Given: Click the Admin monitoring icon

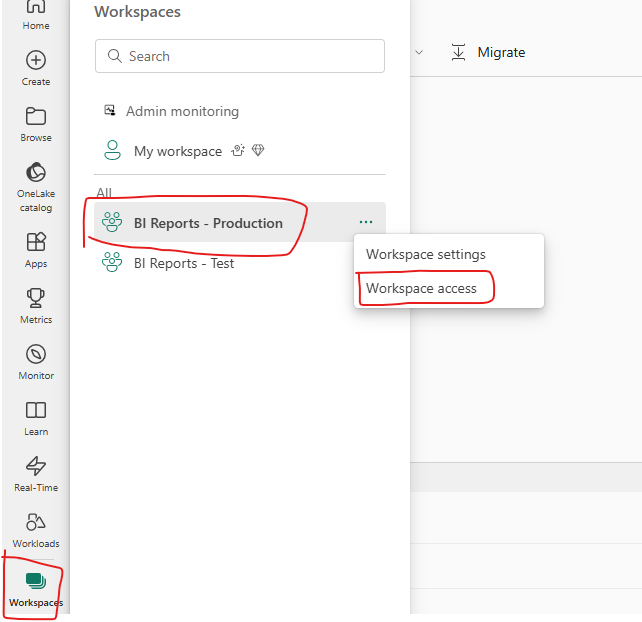Looking at the screenshot, I should [x=110, y=110].
